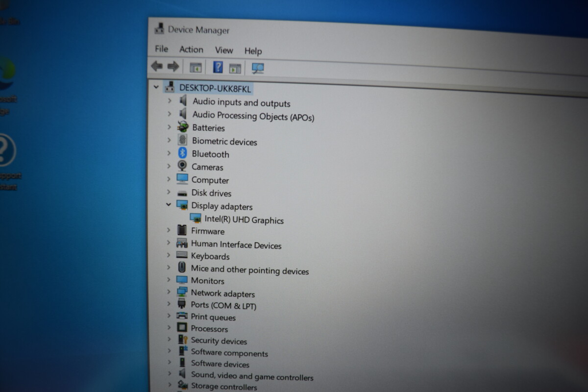Screen dimensions: 588x392
Task: Click the Show/Hide Action Pane toolbar icon
Action: (235, 69)
